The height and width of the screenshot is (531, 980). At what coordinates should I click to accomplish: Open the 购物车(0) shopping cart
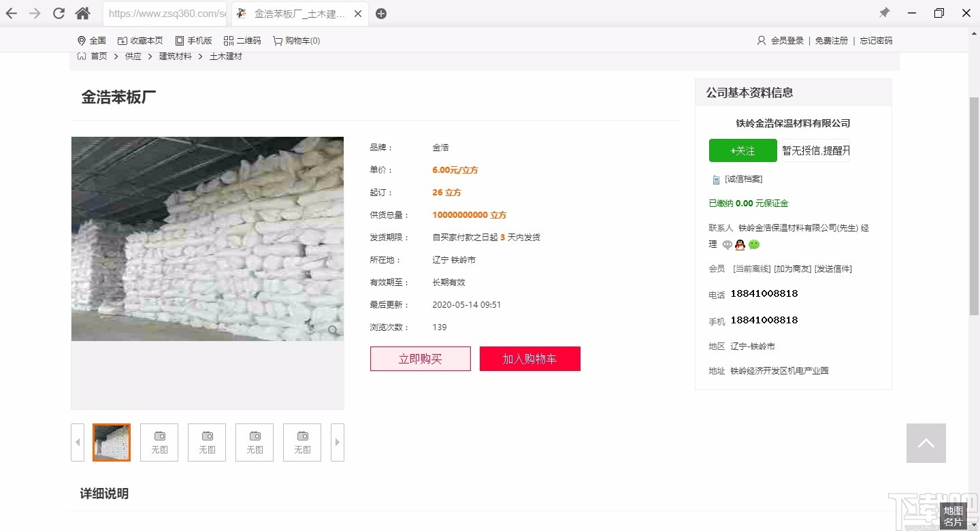(x=296, y=40)
